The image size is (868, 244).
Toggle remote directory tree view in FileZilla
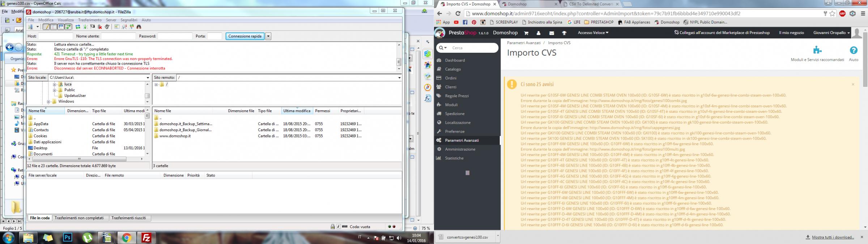(x=61, y=27)
